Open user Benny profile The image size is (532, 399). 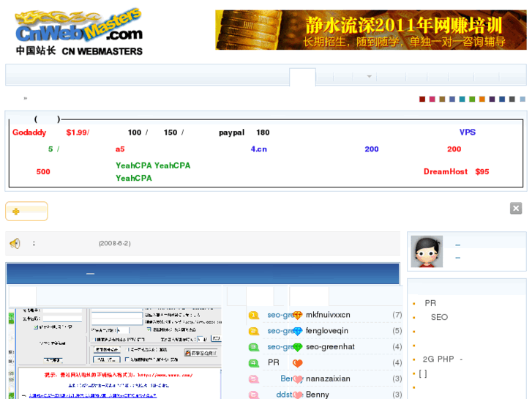tap(318, 395)
